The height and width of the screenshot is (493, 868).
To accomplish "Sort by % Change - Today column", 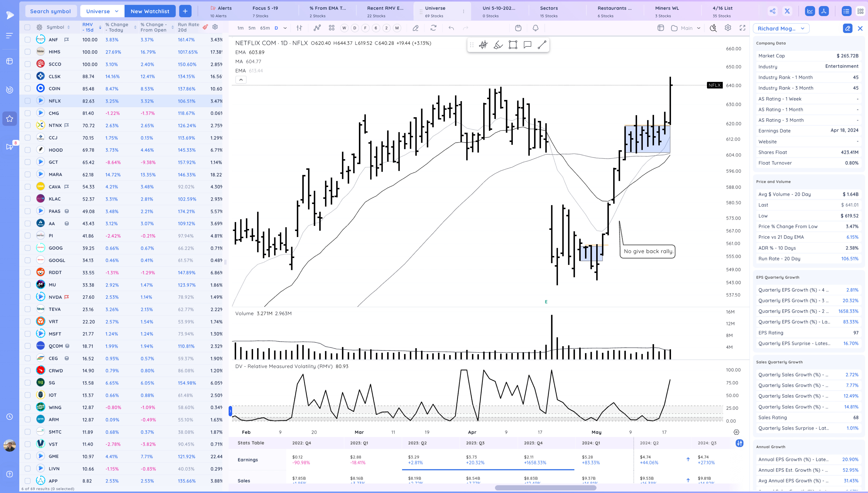I will tap(121, 27).
